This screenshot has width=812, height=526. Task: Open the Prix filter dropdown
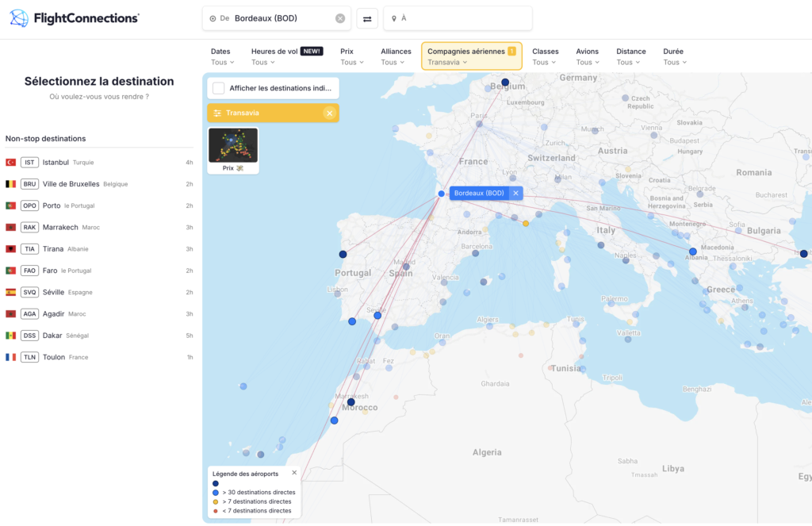point(351,56)
